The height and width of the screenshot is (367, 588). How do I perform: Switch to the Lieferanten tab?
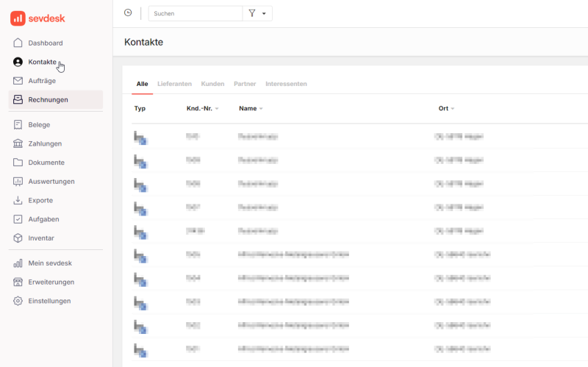click(x=174, y=84)
